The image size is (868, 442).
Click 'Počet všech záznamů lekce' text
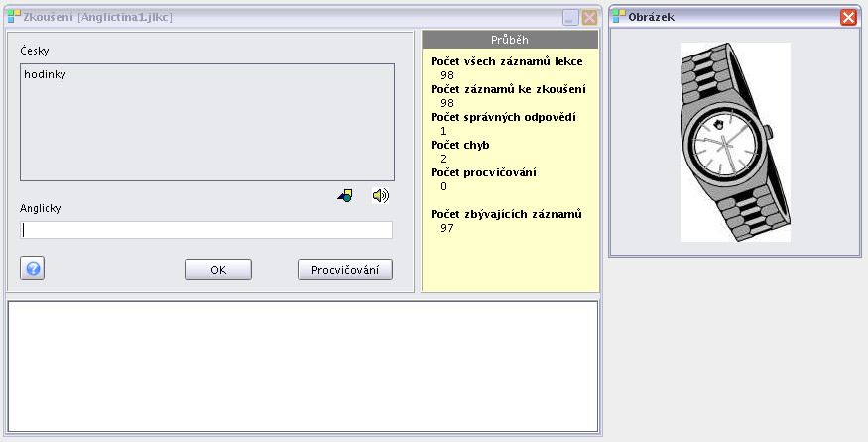point(507,61)
